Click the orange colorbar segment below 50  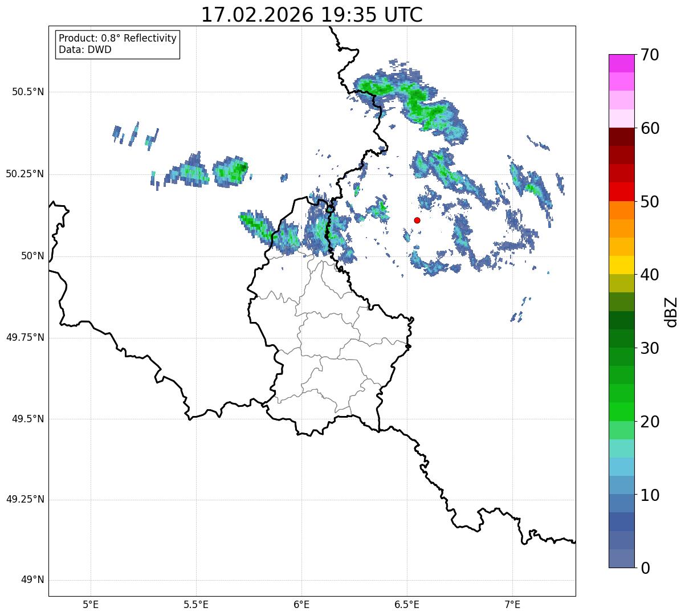click(x=621, y=210)
